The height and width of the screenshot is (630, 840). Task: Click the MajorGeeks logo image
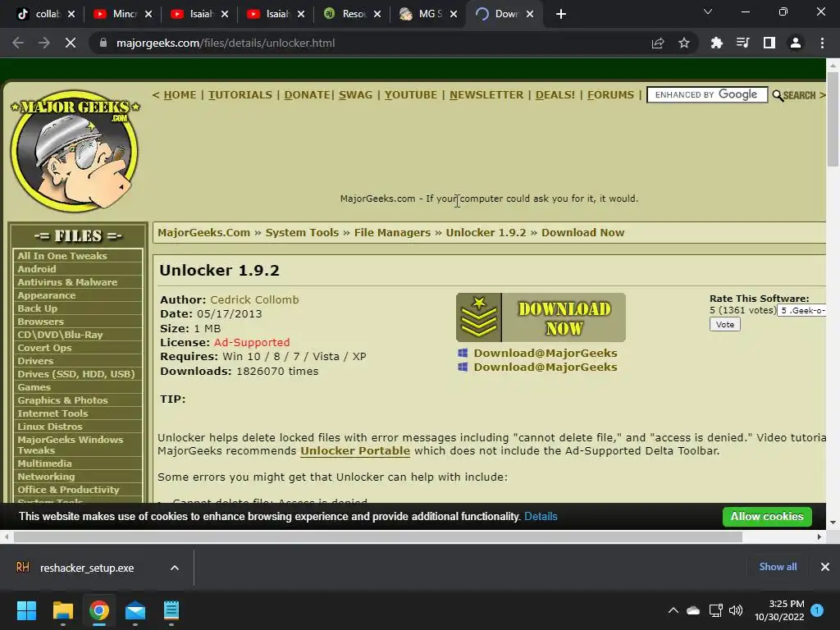coord(75,151)
